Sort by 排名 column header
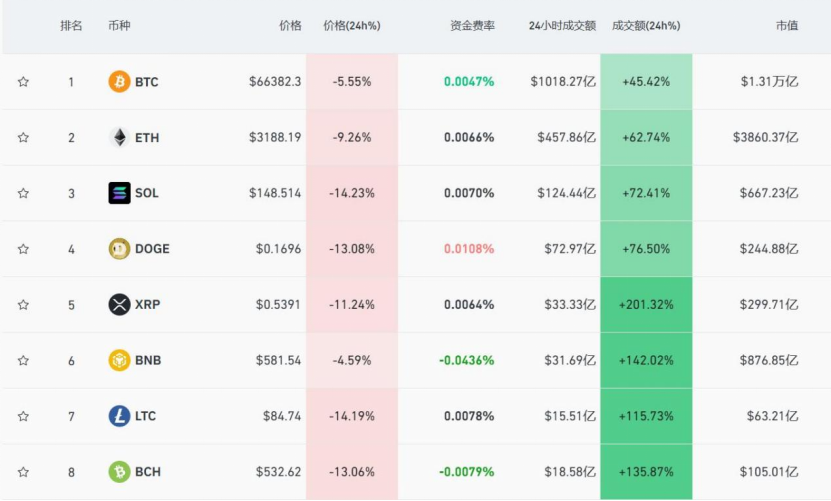Screen dimensions: 831x501 [x=71, y=25]
